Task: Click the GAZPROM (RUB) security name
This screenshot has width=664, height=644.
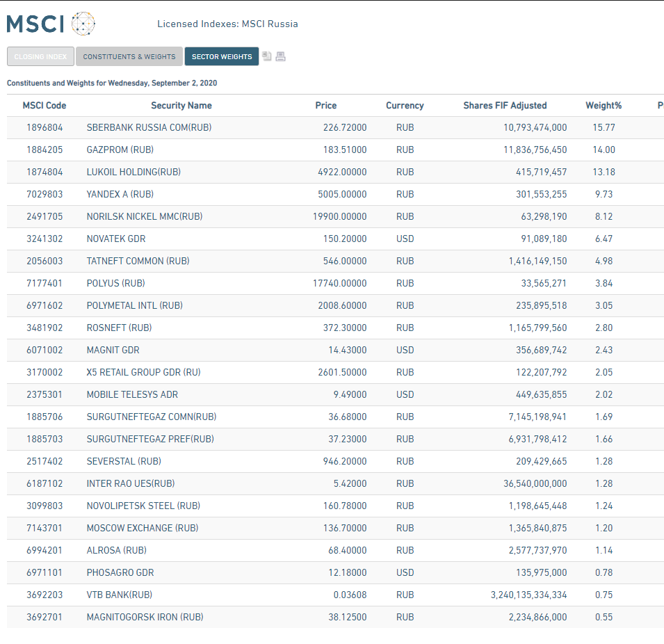Action: click(x=116, y=150)
